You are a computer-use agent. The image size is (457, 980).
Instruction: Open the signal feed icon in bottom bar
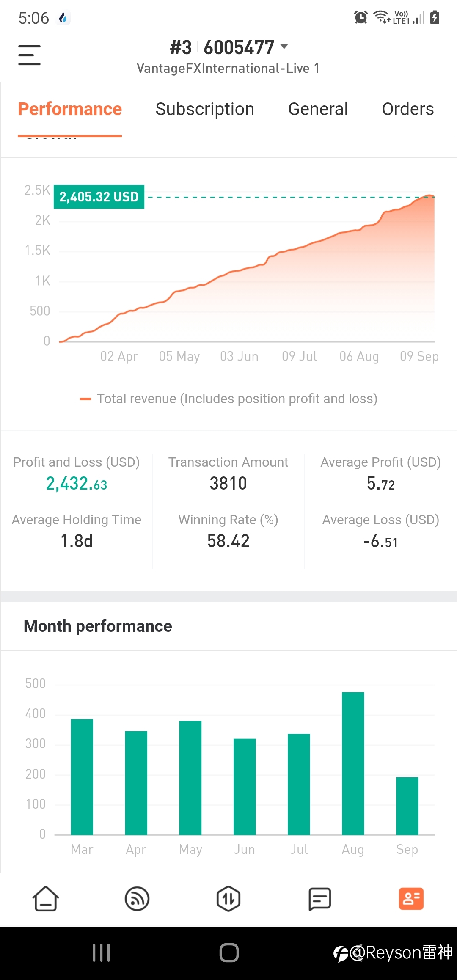click(137, 898)
